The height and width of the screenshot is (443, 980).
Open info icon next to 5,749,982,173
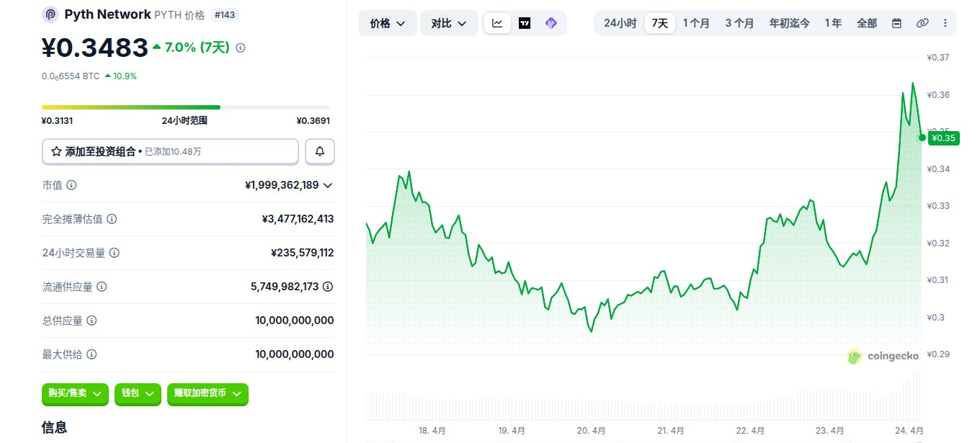point(328,287)
